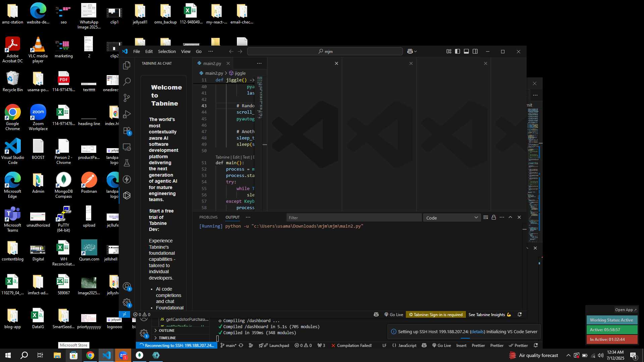Open the Testing flask view
This screenshot has height=362, width=644.
click(x=127, y=163)
